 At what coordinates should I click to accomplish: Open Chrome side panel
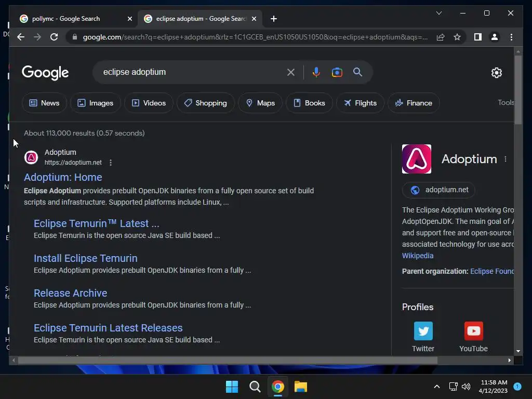(x=478, y=37)
